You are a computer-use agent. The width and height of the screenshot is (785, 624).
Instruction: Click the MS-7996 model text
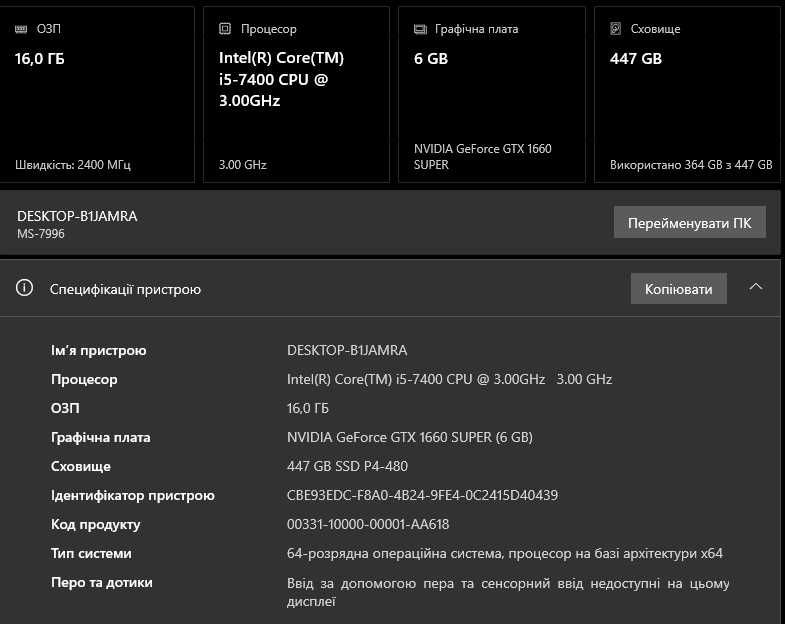pyautogui.click(x=41, y=234)
